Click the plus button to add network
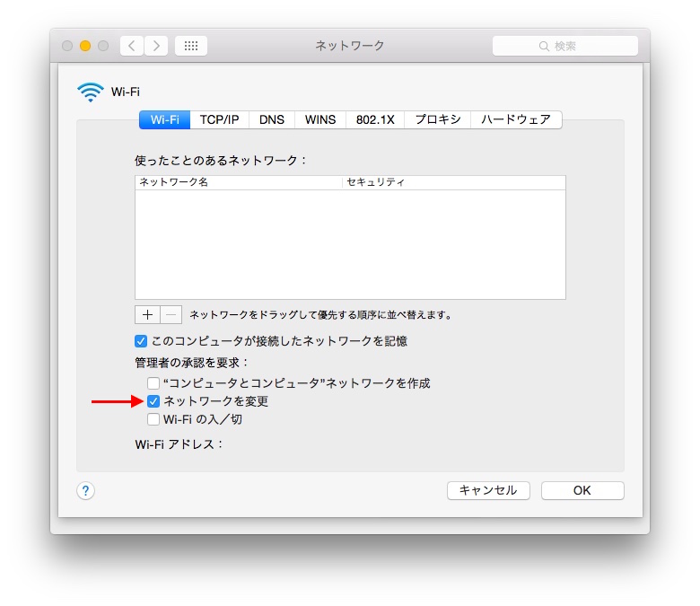 click(147, 315)
